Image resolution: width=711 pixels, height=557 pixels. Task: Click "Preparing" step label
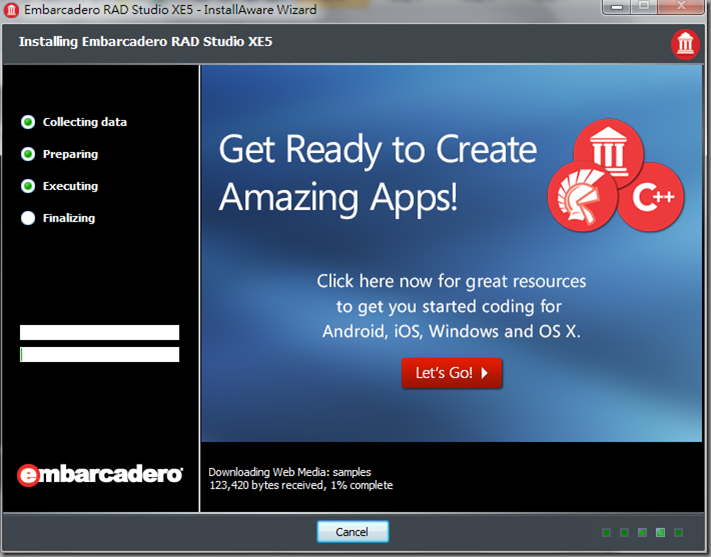coord(70,154)
